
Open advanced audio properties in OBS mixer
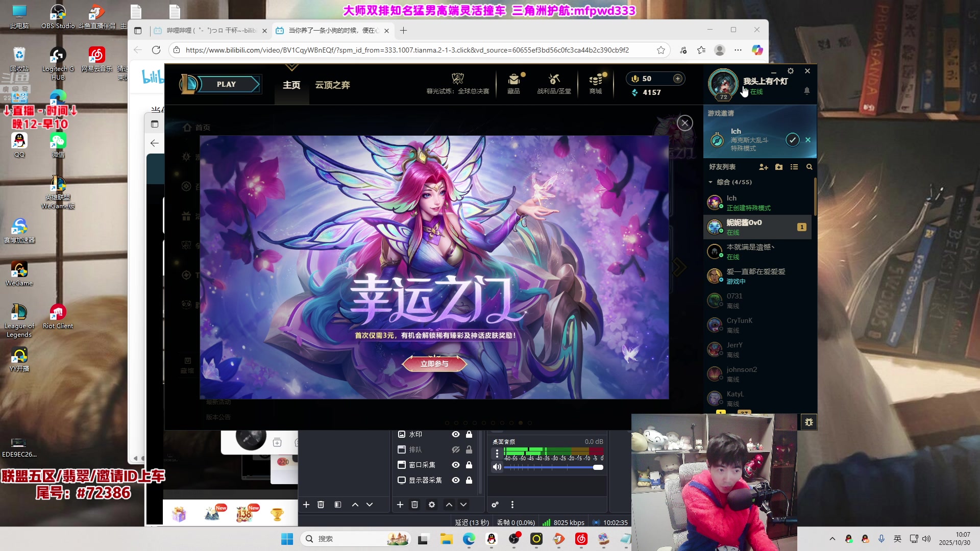[495, 505]
